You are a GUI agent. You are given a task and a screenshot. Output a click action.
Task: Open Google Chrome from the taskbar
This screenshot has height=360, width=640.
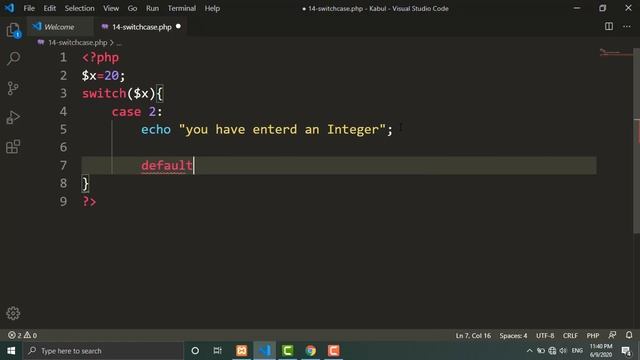311,351
